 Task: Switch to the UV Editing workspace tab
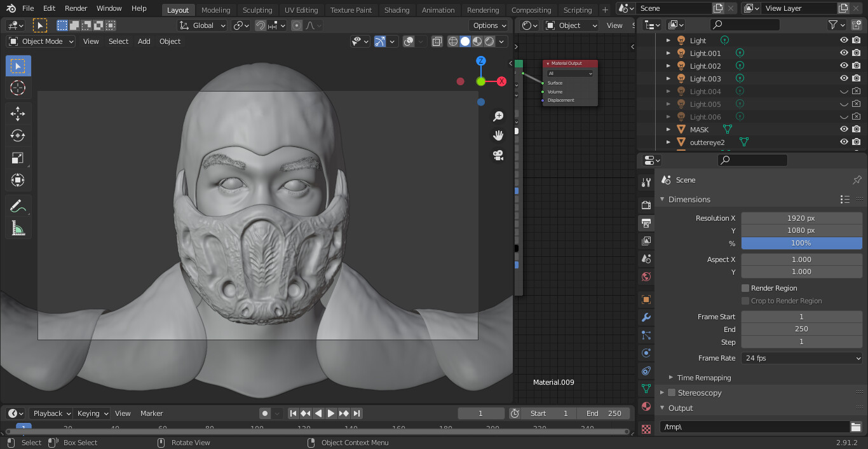click(301, 10)
